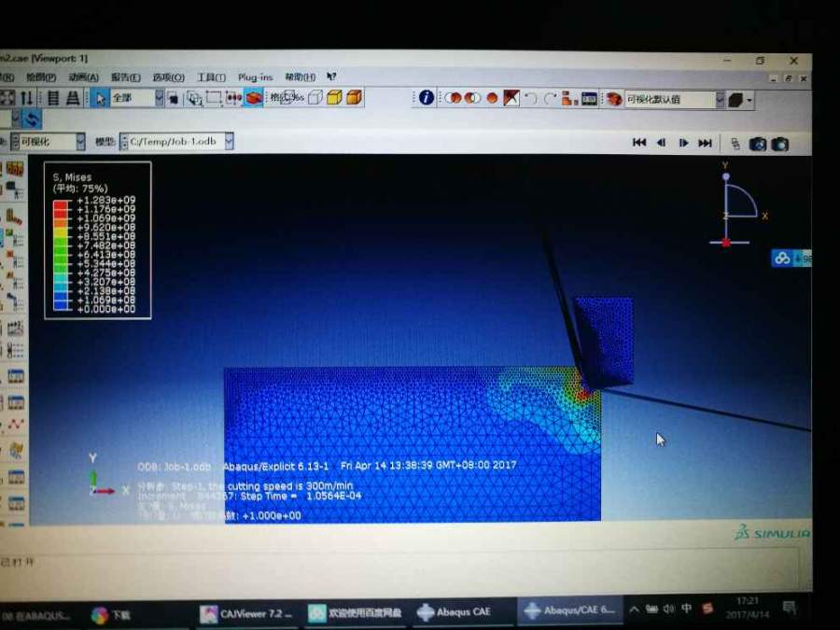The width and height of the screenshot is (840, 630).
Task: Click the first camera snapshot icon
Action: pos(758,144)
